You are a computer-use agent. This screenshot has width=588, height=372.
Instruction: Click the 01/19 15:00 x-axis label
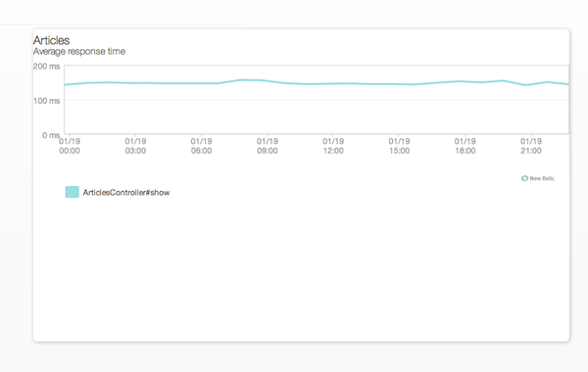click(400, 146)
